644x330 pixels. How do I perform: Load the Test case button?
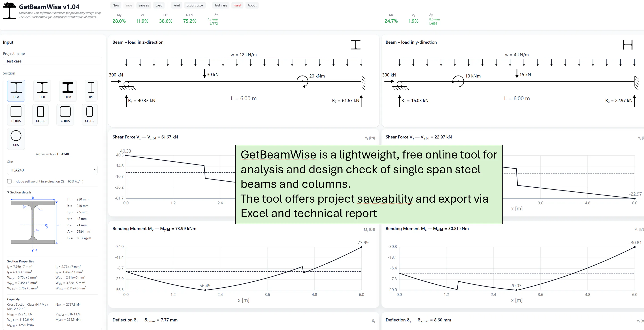click(x=221, y=5)
